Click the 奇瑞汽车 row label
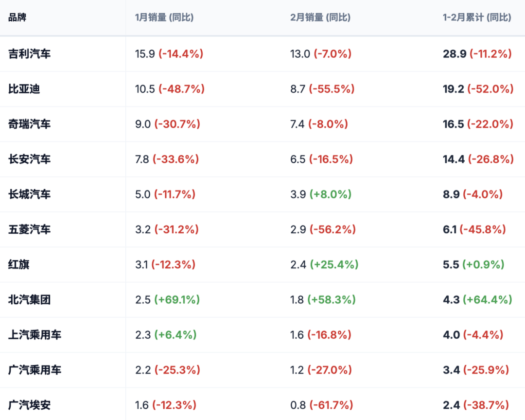525x420 pixels. point(29,124)
